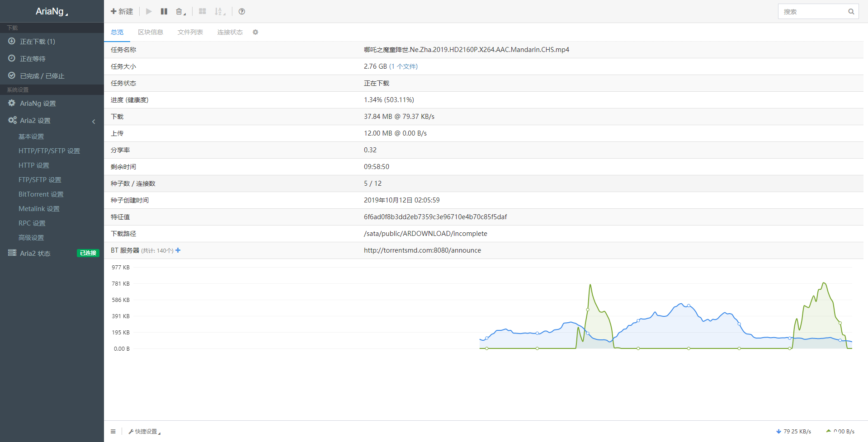The height and width of the screenshot is (442, 868).
Task: Open BitTorrent 设置 in sidebar
Action: tap(41, 194)
